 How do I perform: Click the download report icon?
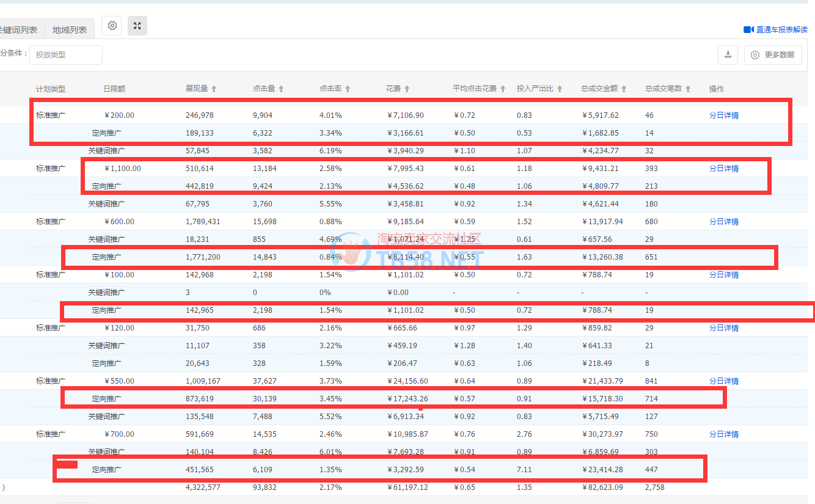point(728,54)
